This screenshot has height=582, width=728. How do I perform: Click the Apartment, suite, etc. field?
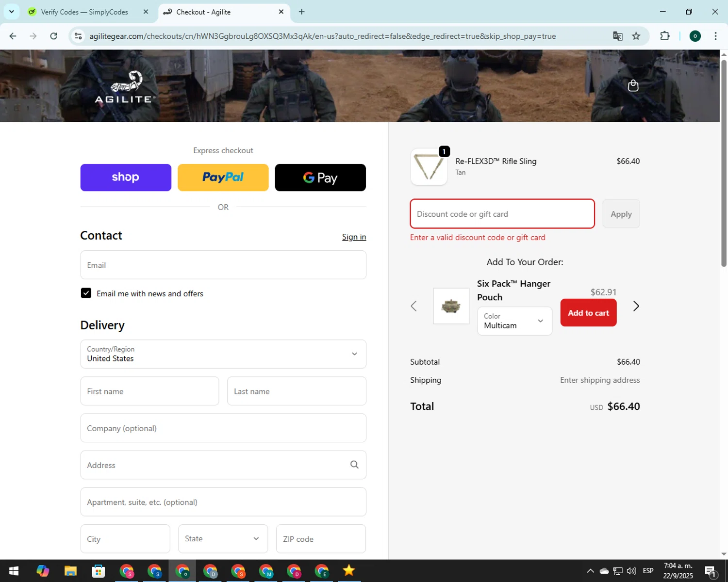[223, 502]
